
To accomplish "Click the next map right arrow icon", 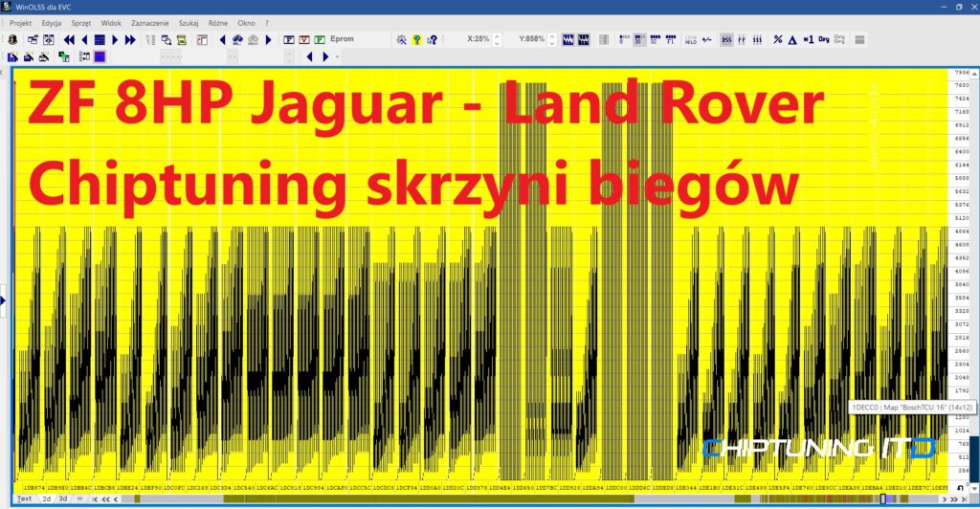I will 269,39.
